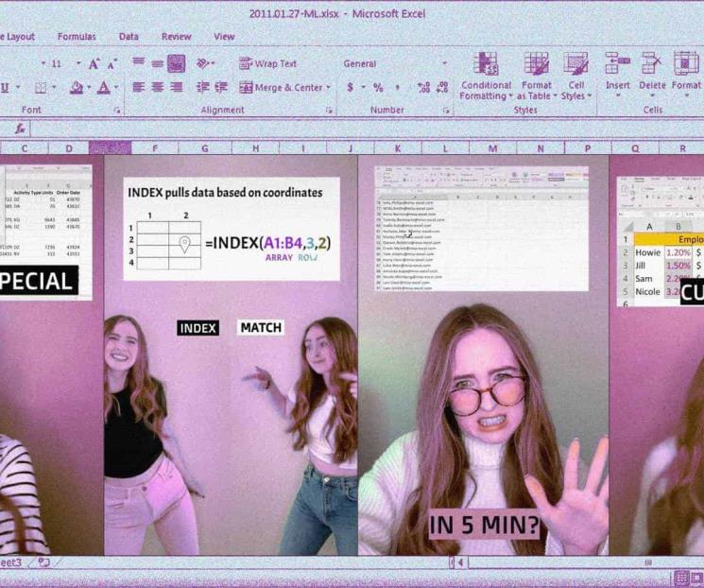Image resolution: width=704 pixels, height=588 pixels.
Task: Click the IN 5 MIN? caption
Action: (484, 525)
